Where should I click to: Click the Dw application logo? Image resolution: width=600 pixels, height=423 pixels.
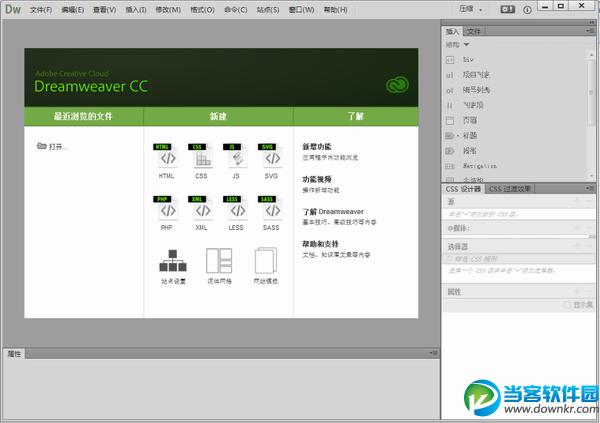13,9
